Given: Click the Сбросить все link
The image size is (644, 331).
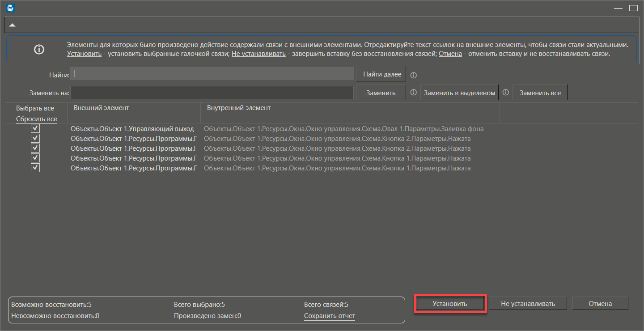Looking at the screenshot, I should click(x=37, y=119).
